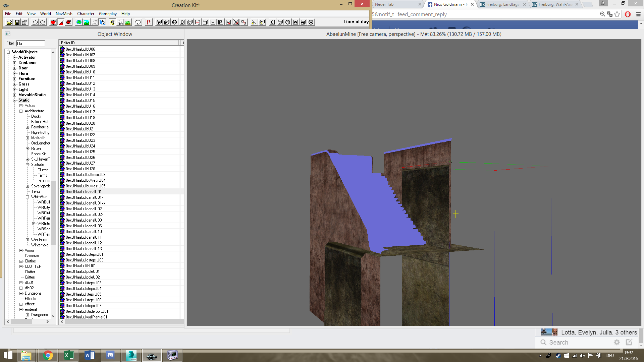Open the Gameplay menu
Image resolution: width=644 pixels, height=362 pixels.
[108, 14]
